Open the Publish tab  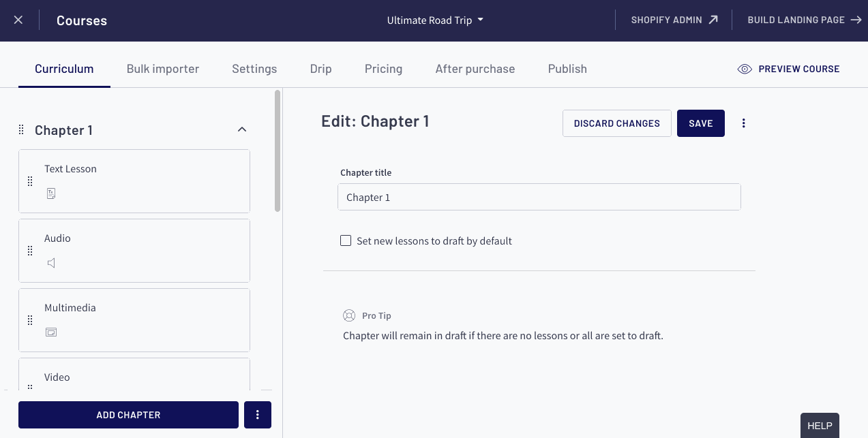(567, 69)
